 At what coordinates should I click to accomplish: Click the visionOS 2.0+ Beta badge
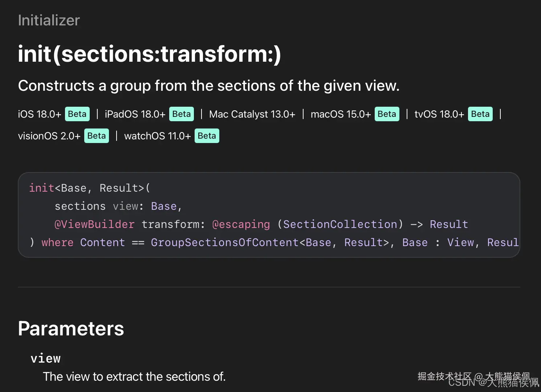97,136
